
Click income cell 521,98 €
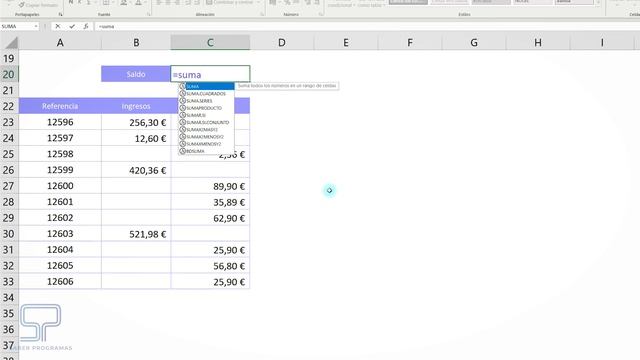coord(136,234)
